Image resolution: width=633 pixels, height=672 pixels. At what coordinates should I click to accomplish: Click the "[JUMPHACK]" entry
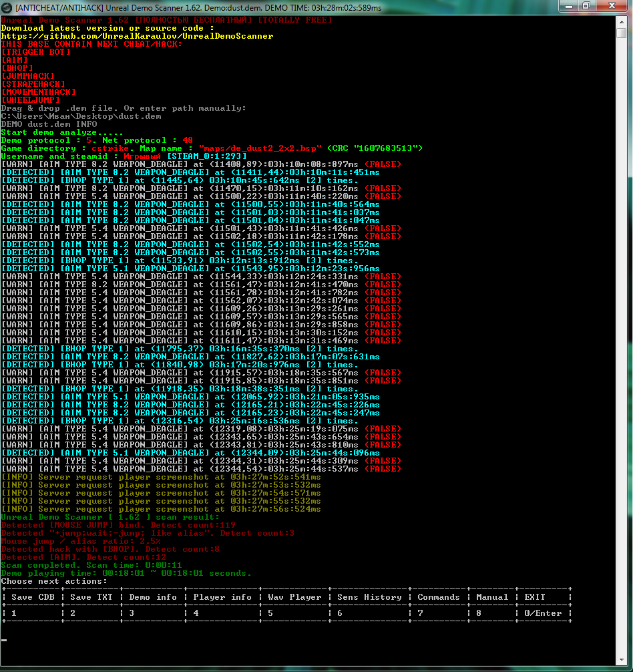click(x=28, y=76)
